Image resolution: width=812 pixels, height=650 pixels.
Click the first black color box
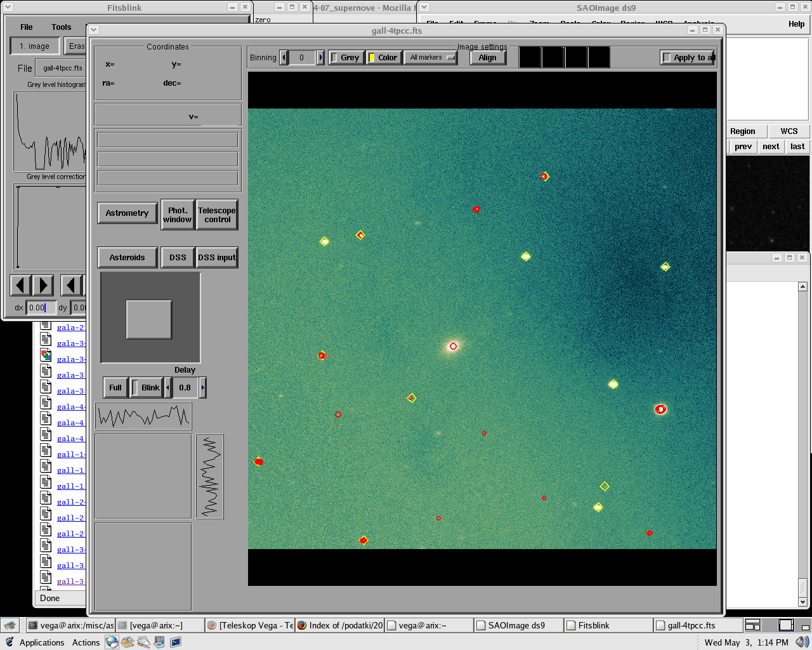(530, 57)
